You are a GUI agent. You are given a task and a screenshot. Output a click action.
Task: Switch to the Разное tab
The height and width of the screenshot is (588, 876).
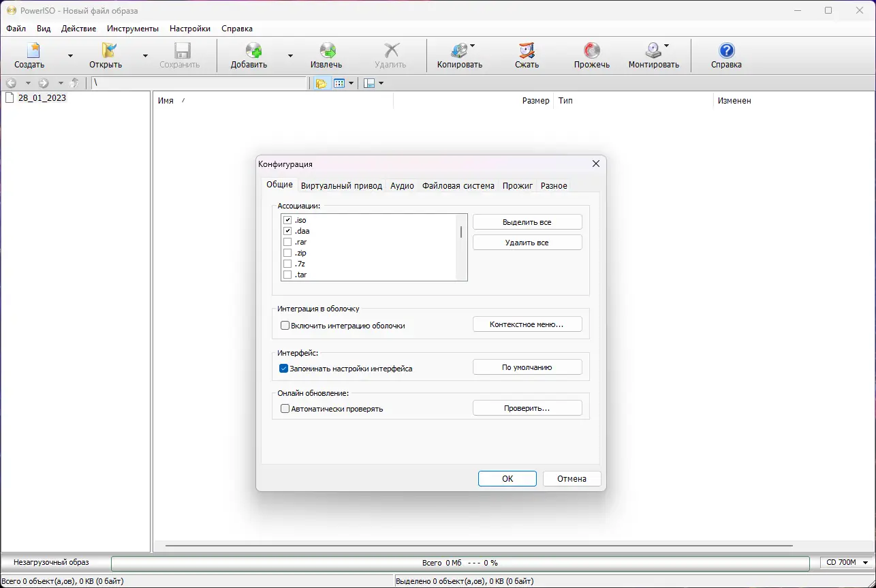(554, 186)
